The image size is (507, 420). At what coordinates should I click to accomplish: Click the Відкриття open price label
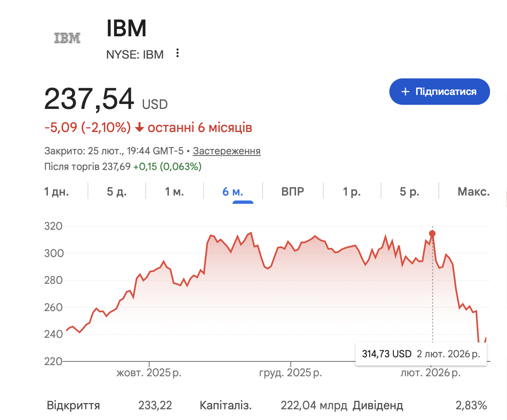coord(73,406)
